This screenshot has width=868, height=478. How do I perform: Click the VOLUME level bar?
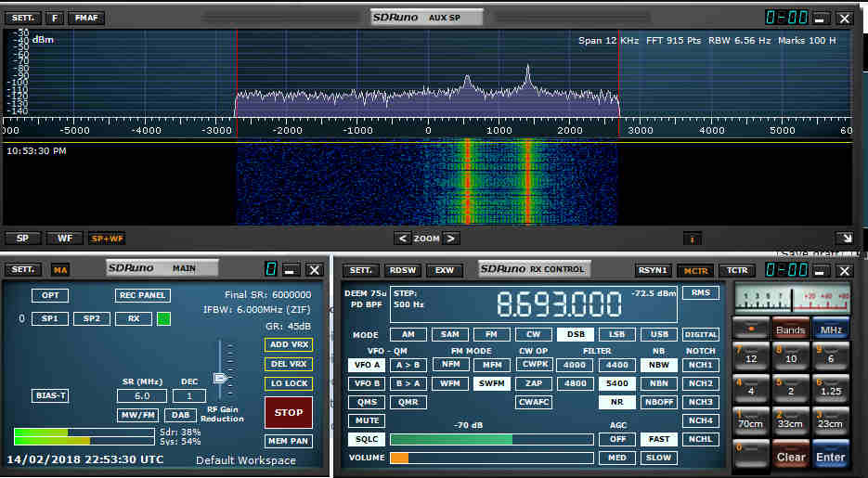492,459
